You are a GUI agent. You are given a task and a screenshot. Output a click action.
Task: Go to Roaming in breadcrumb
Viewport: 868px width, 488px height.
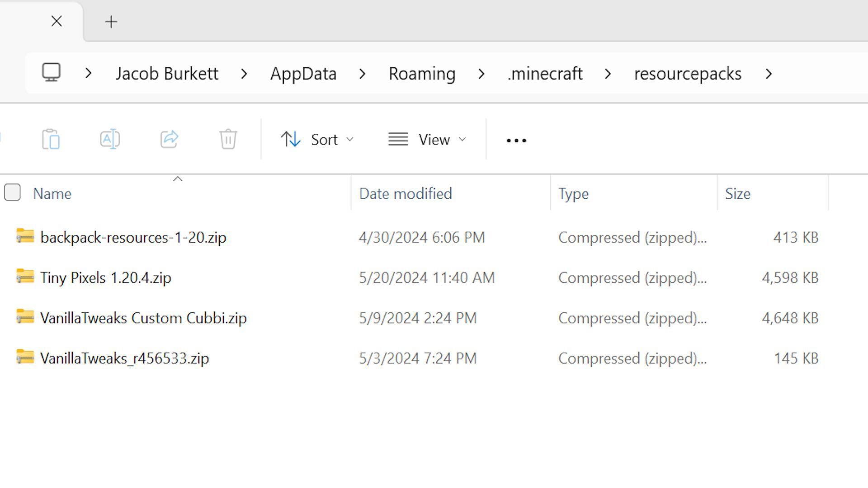tap(422, 73)
